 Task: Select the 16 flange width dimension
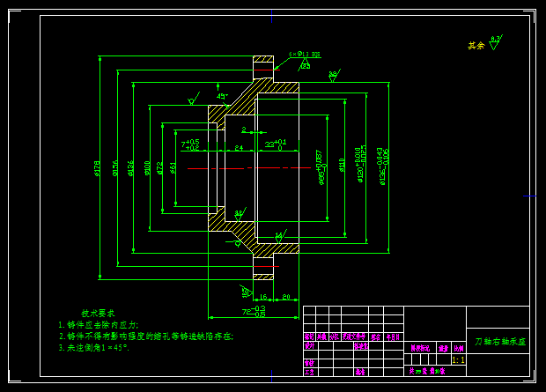[x=263, y=297]
